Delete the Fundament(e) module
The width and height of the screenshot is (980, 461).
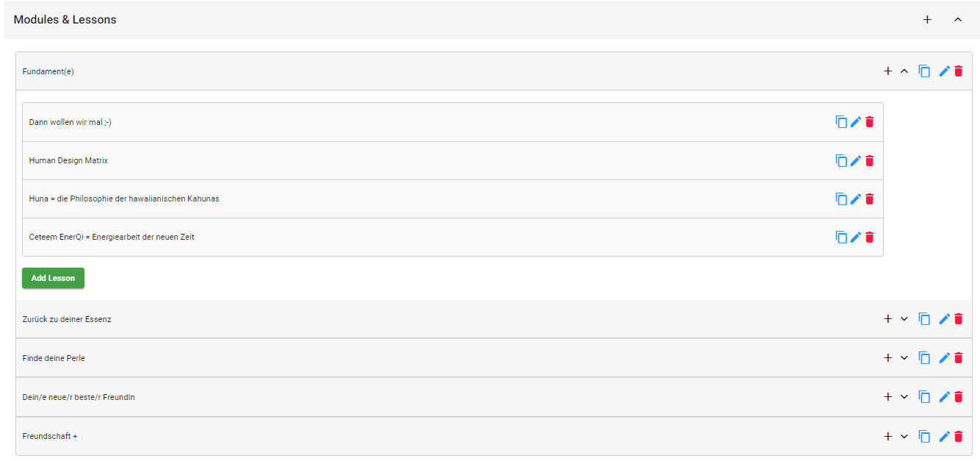[x=958, y=71]
